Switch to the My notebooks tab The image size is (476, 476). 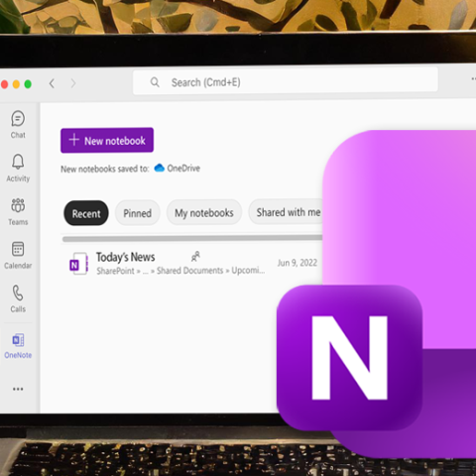204,213
